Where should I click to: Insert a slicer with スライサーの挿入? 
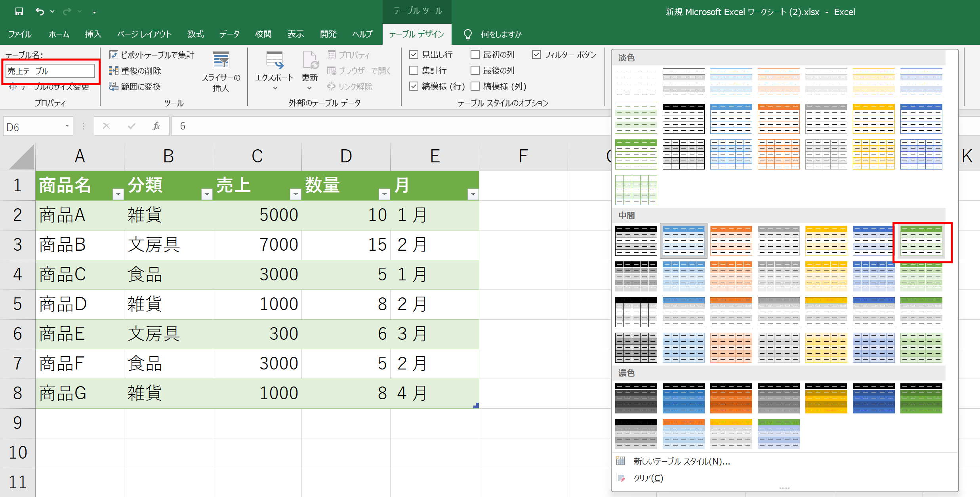pyautogui.click(x=221, y=72)
